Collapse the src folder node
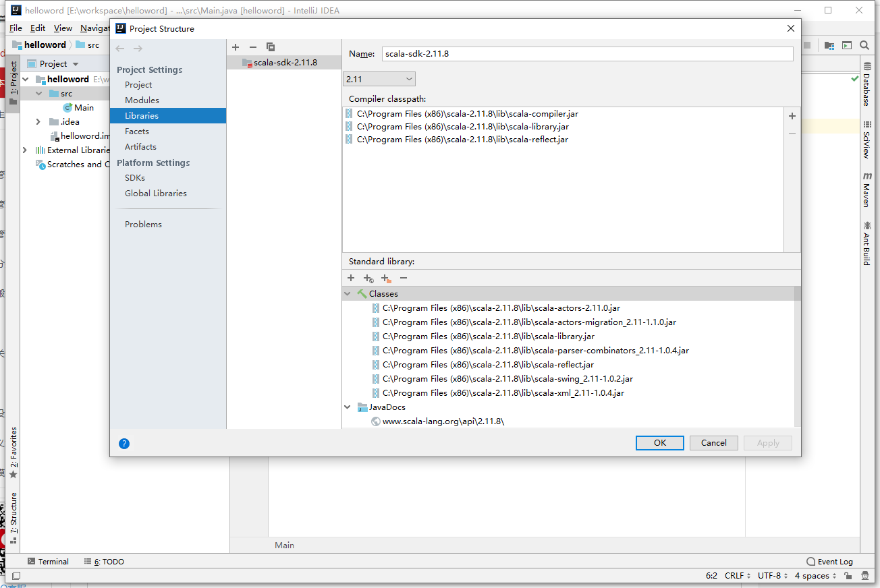The width and height of the screenshot is (880, 588). coord(38,94)
